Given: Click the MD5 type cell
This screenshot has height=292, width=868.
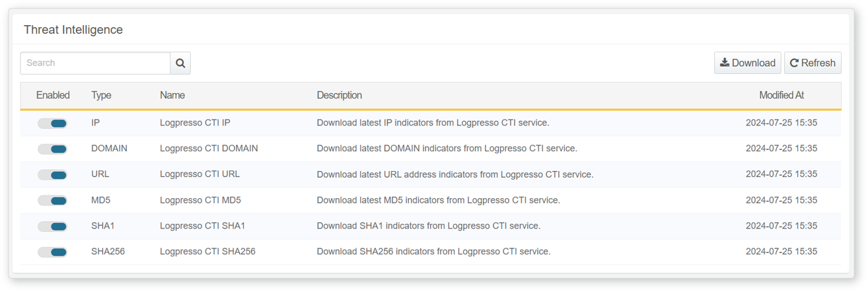Looking at the screenshot, I should point(100,200).
